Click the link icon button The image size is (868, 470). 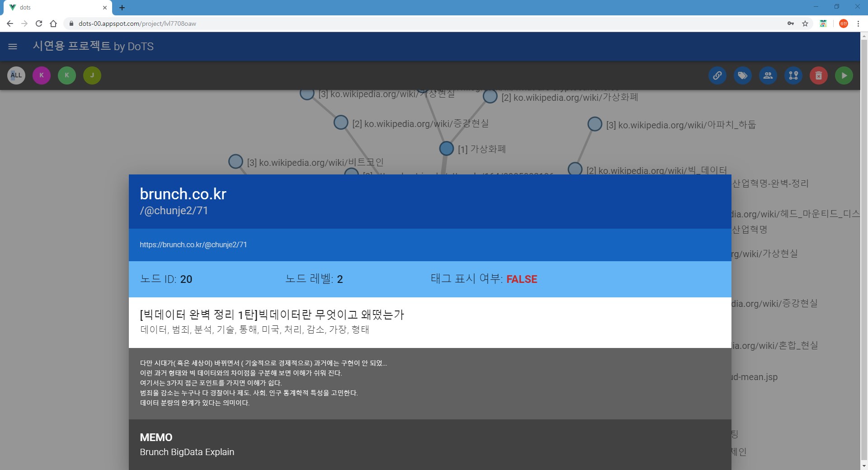coord(717,75)
